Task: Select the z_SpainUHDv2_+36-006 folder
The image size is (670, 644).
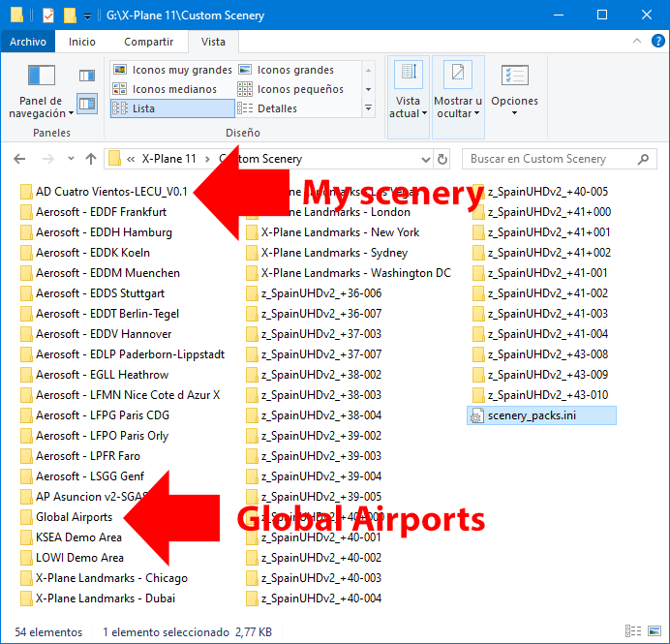Action: [314, 293]
